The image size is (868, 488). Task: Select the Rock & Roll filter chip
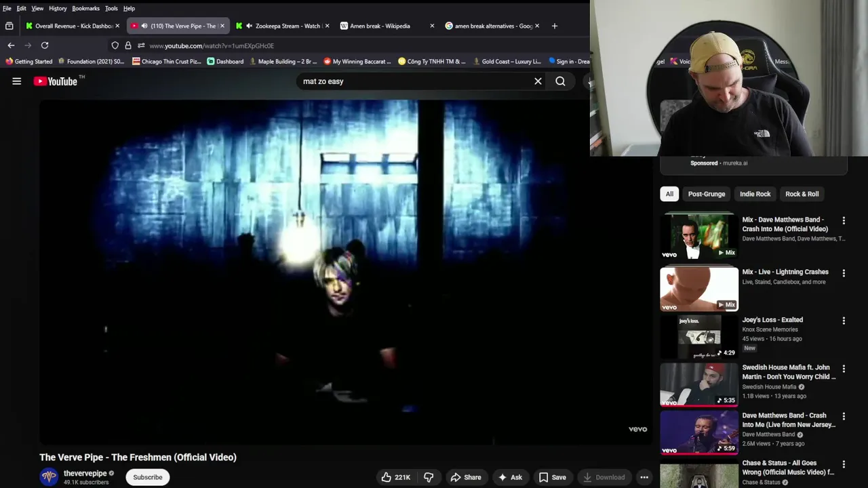coord(802,194)
